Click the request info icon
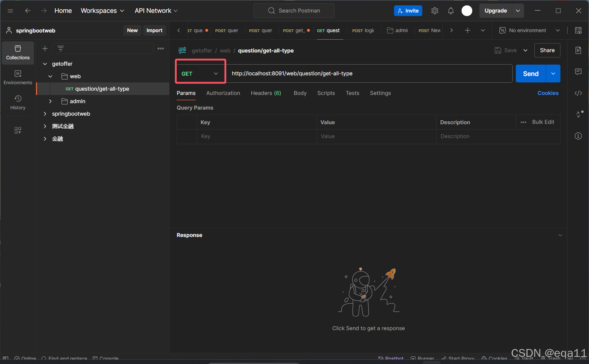589x364 pixels. [578, 136]
